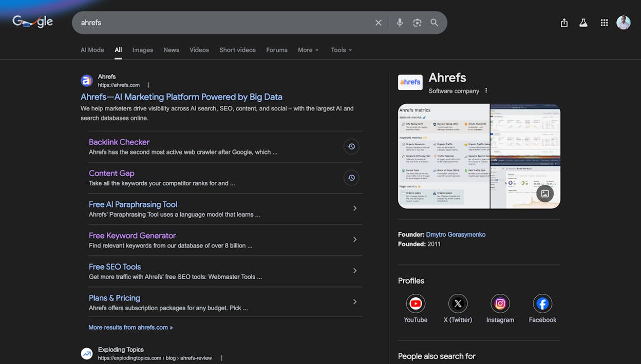Open founder Dmytro Gerasymenko link

tap(456, 235)
